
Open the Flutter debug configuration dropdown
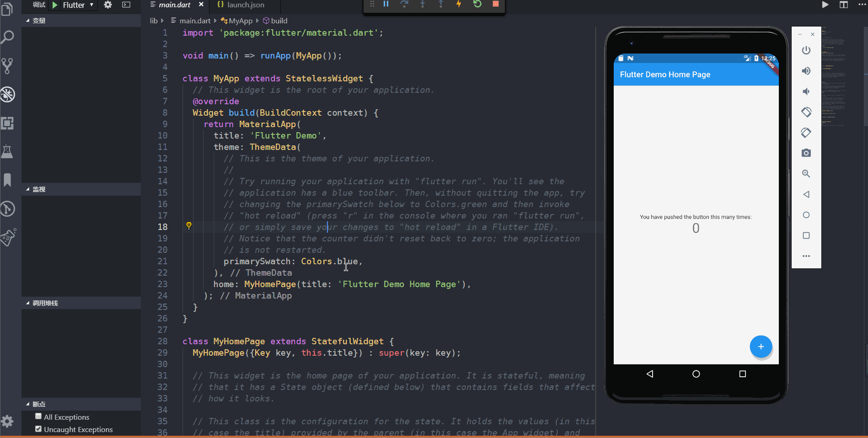(x=79, y=5)
